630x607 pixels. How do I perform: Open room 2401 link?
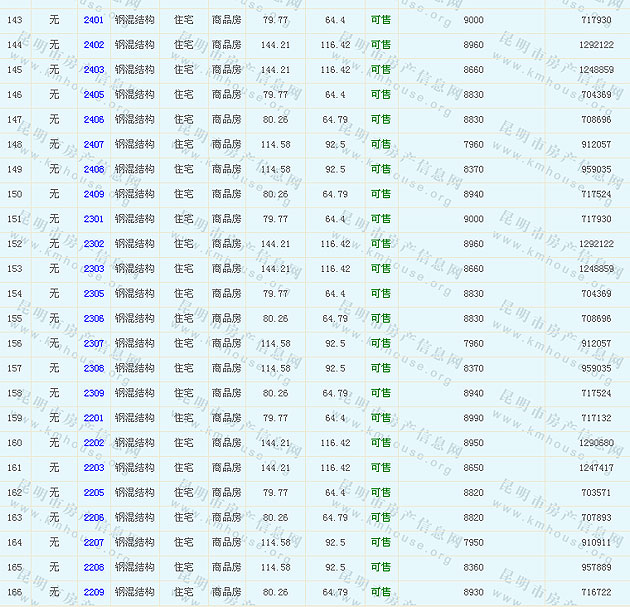93,20
